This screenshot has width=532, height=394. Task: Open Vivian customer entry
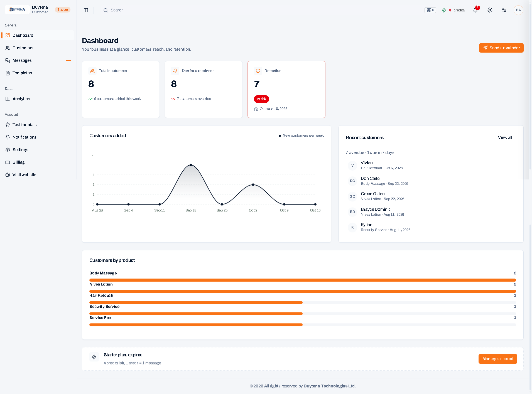click(x=431, y=165)
